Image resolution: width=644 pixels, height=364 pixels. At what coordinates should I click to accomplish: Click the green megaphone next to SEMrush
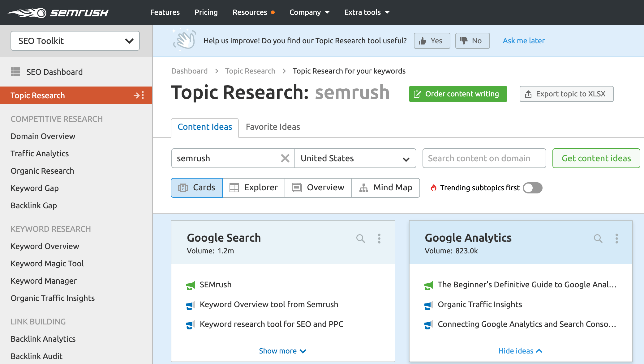point(191,285)
